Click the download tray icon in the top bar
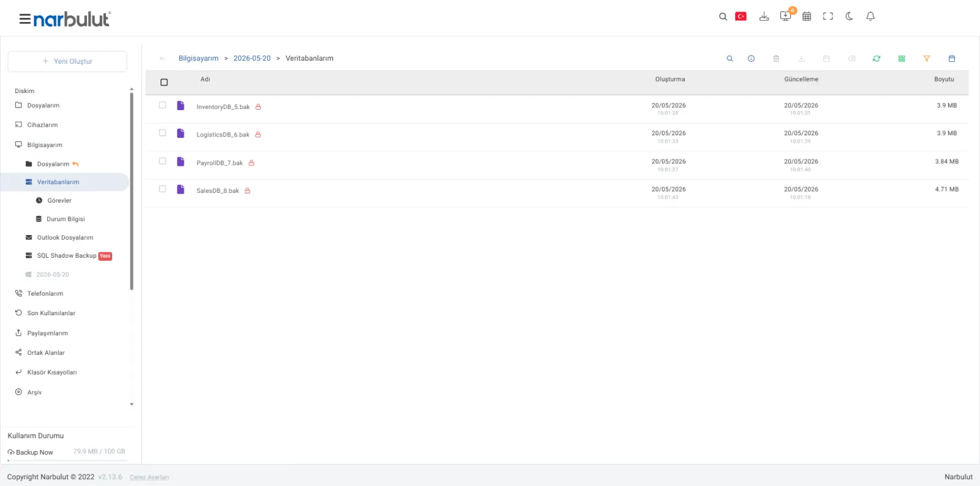Screen dimensions: 980x486 coord(764,17)
